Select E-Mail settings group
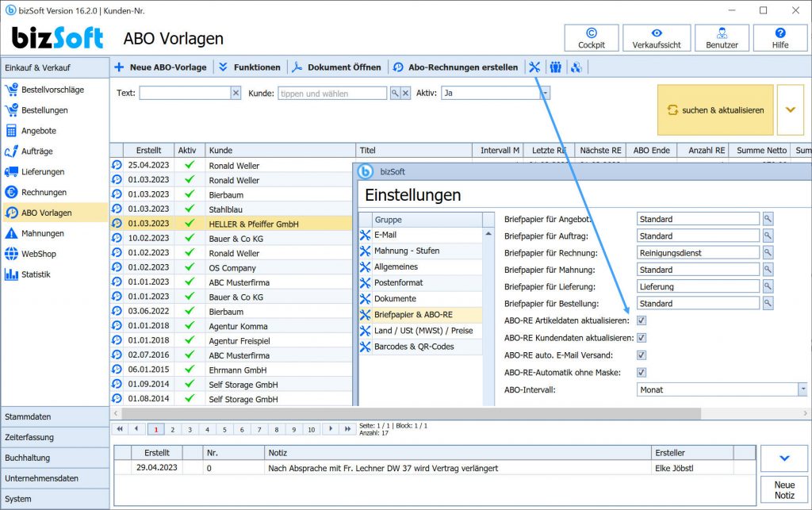The width and height of the screenshot is (812, 510). [420, 235]
